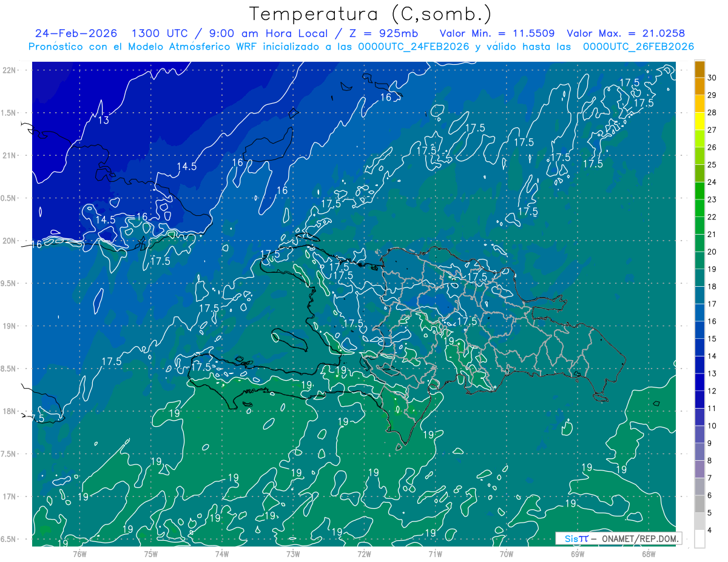The height and width of the screenshot is (562, 728).
Task: Click the yellow legend band between 27 and 28
Action: point(699,121)
